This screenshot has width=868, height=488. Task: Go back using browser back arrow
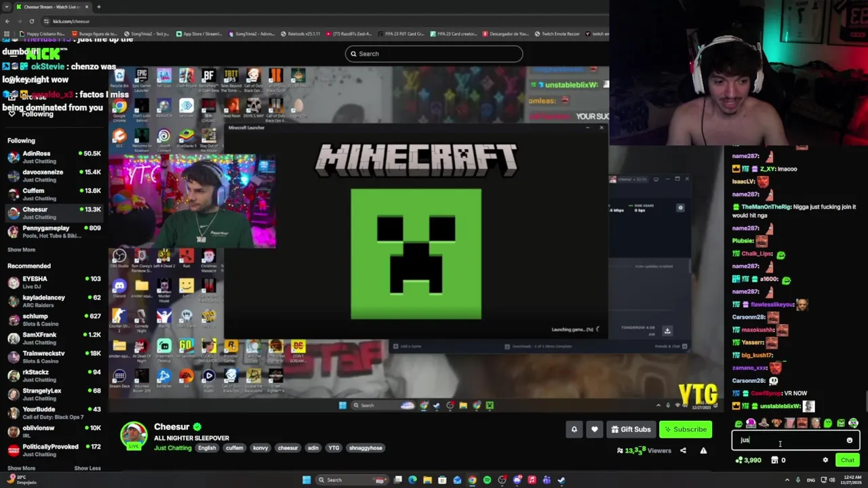7,21
